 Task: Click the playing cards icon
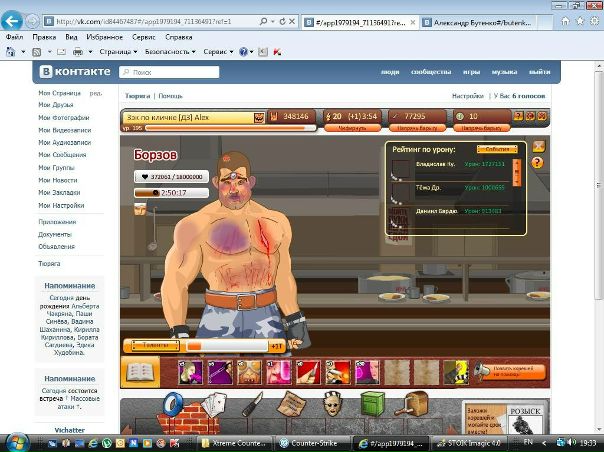point(215,405)
